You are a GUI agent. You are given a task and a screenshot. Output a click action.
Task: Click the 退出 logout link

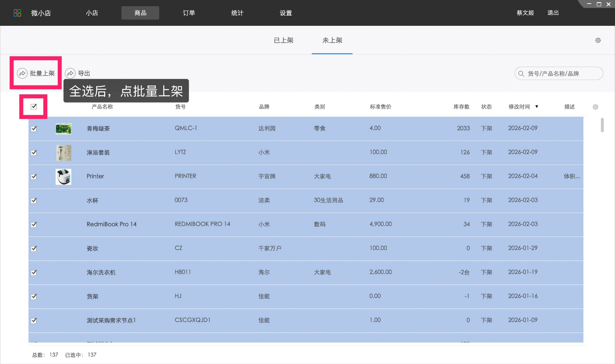(x=553, y=13)
